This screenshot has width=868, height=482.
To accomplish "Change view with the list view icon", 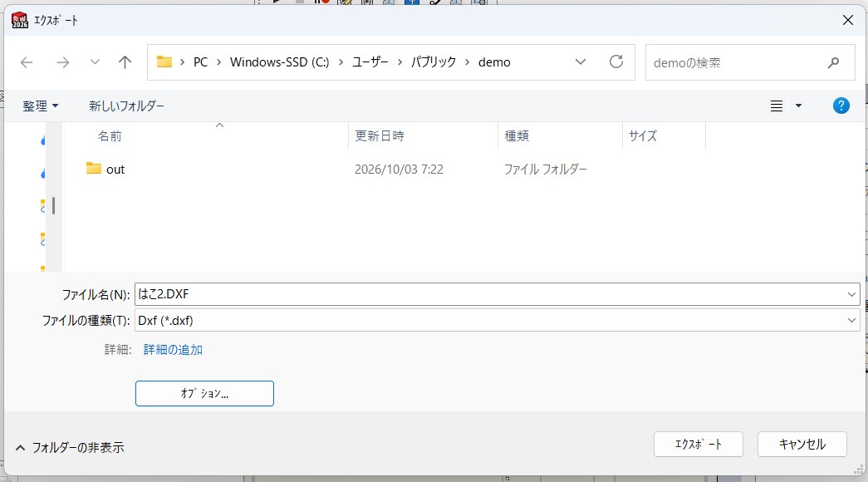I will click(777, 106).
